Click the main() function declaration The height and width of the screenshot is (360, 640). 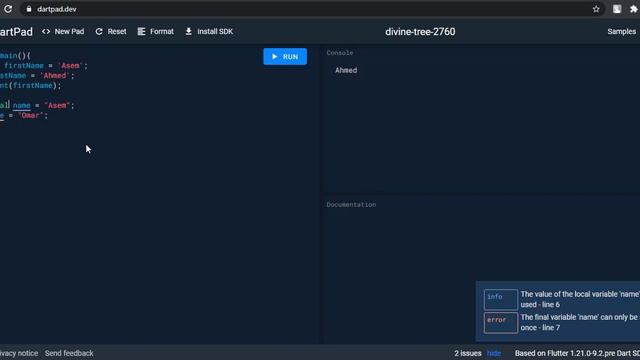pyautogui.click(x=15, y=56)
